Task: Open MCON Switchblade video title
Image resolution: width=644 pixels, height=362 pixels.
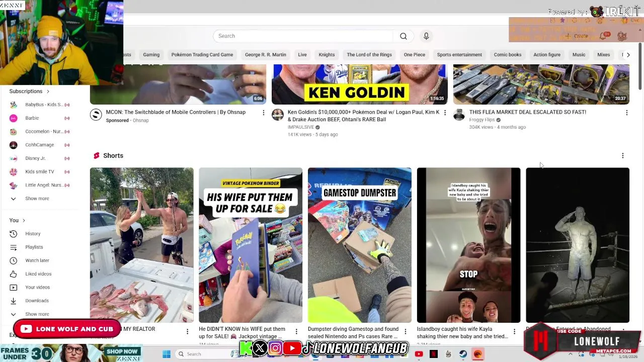Action: (x=176, y=112)
